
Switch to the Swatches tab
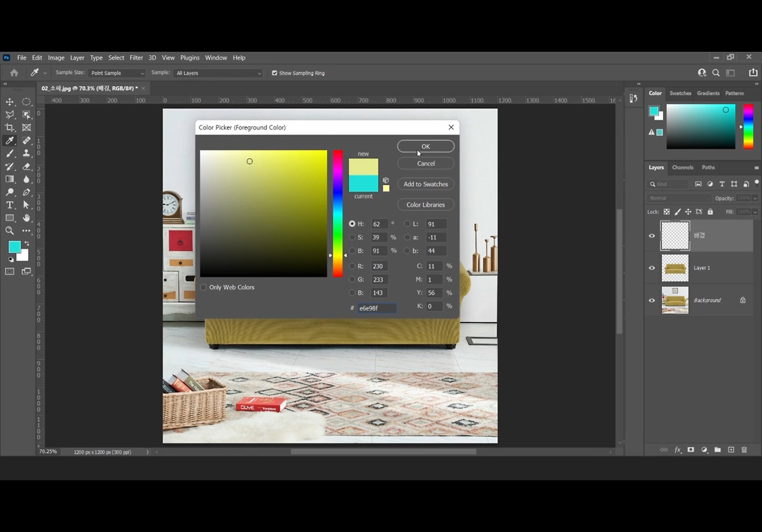[680, 93]
